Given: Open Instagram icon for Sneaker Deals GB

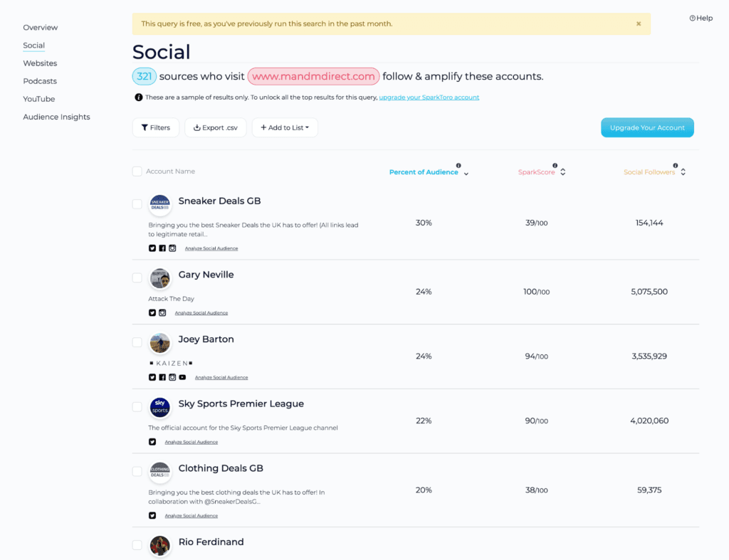Looking at the screenshot, I should click(x=172, y=248).
